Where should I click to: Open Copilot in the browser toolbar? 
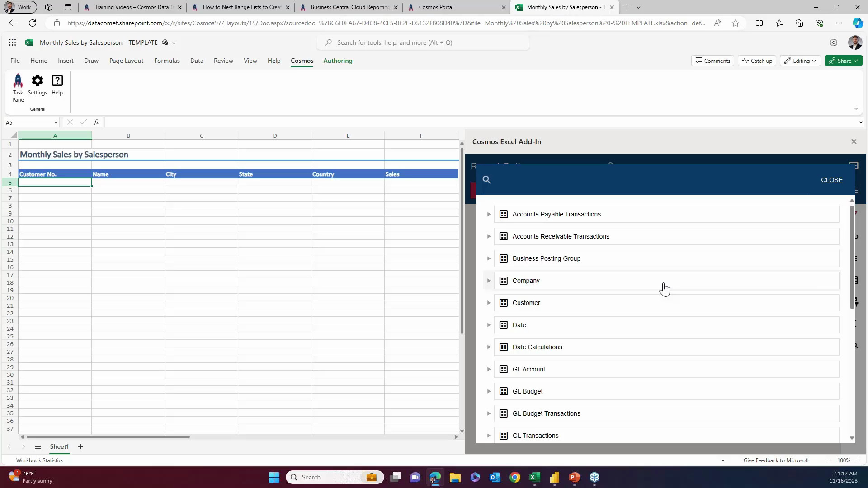(x=857, y=23)
